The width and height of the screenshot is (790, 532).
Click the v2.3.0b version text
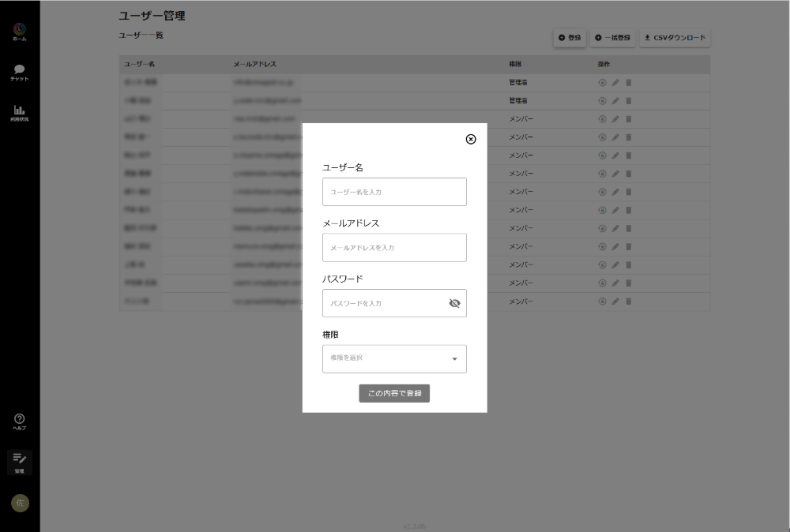tap(414, 526)
